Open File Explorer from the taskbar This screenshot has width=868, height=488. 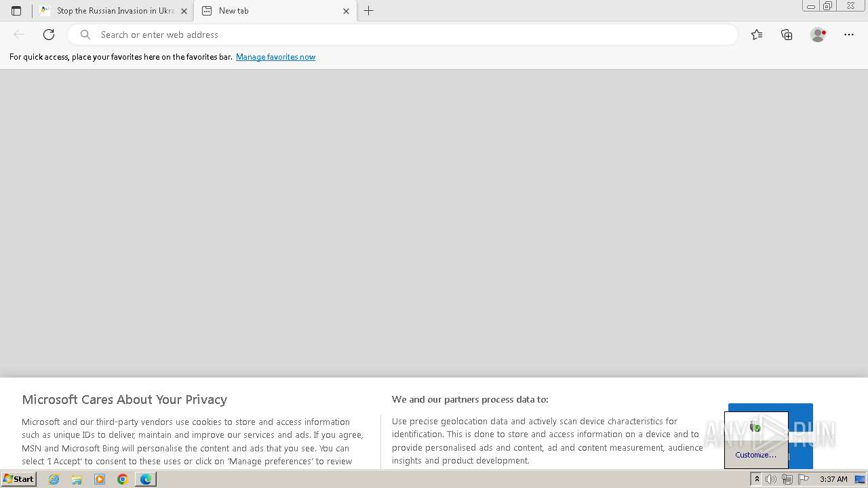(x=77, y=479)
